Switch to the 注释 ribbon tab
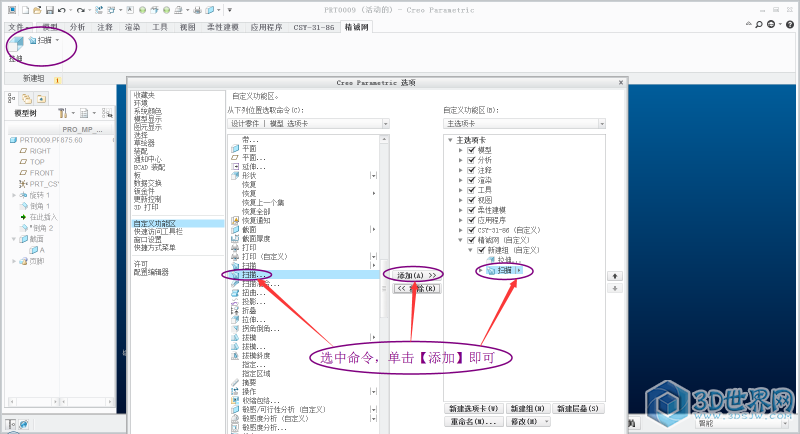The height and width of the screenshot is (434, 800). click(x=105, y=27)
